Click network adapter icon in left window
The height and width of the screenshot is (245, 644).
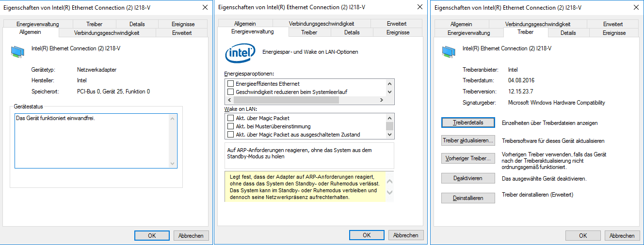tap(17, 52)
